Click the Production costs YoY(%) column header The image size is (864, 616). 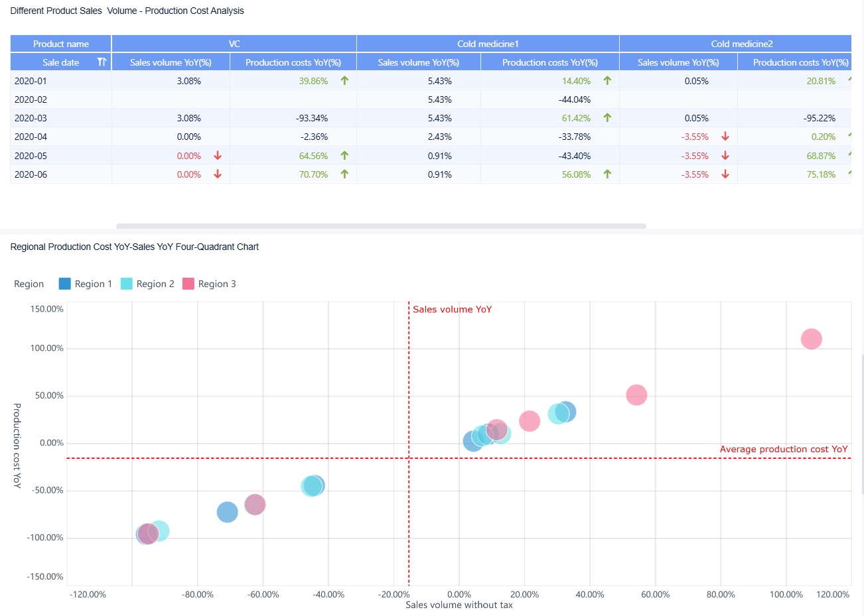coord(293,62)
